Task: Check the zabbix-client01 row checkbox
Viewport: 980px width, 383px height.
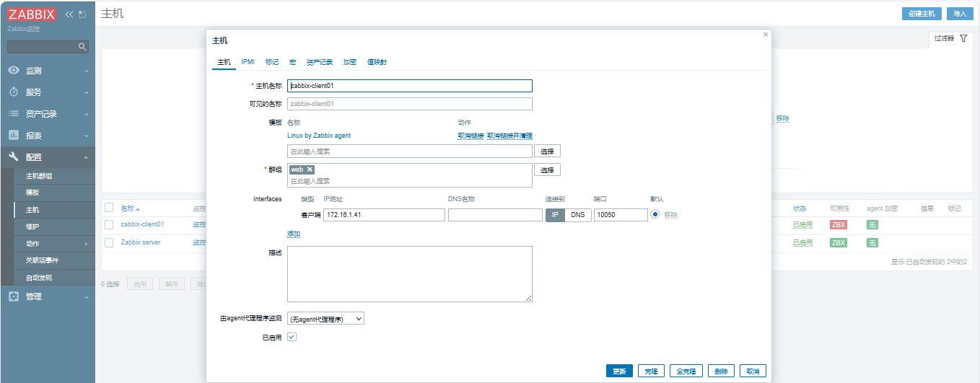Action: [x=109, y=224]
